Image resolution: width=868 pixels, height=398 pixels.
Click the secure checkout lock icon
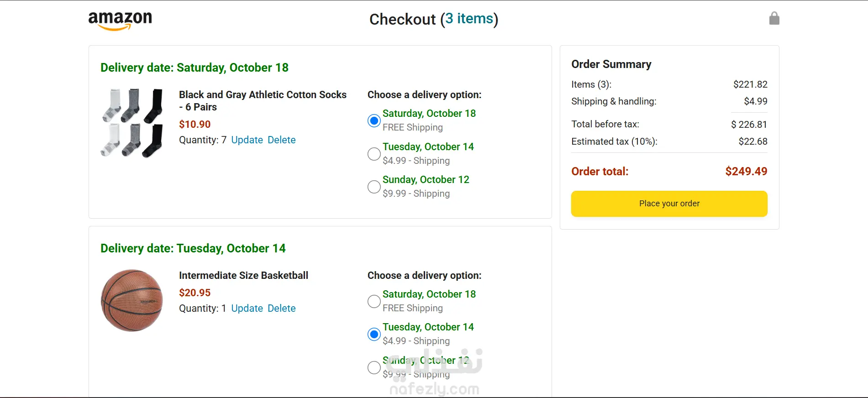774,19
